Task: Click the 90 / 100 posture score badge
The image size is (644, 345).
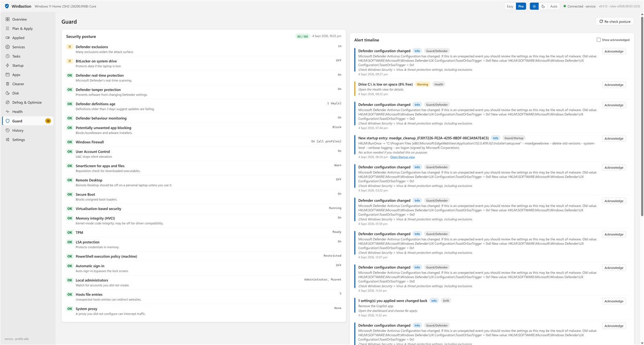Action: [302, 37]
